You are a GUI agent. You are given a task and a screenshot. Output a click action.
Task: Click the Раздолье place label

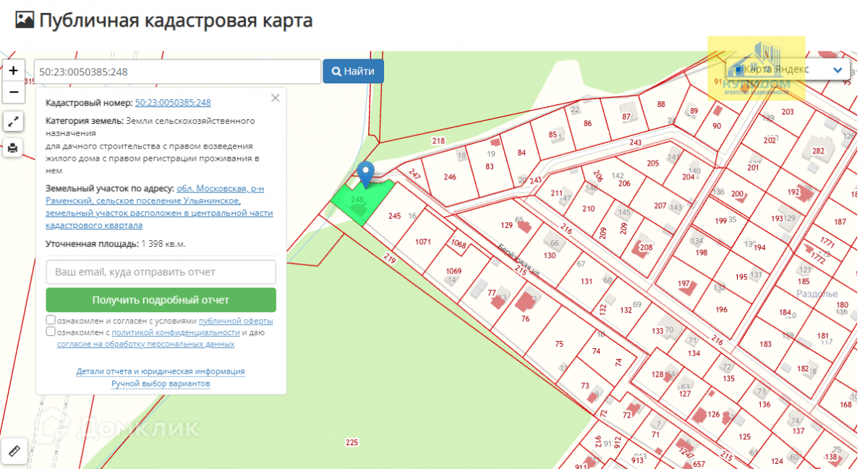pyautogui.click(x=817, y=294)
